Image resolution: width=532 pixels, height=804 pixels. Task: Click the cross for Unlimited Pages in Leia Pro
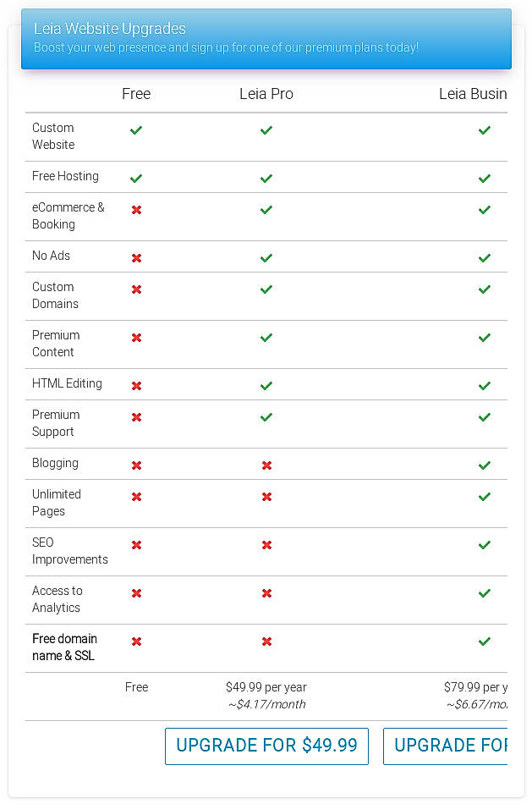(266, 496)
